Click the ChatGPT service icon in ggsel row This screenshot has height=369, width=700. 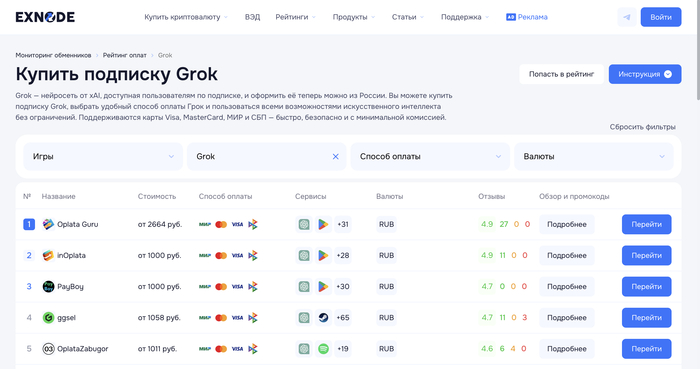tap(304, 318)
